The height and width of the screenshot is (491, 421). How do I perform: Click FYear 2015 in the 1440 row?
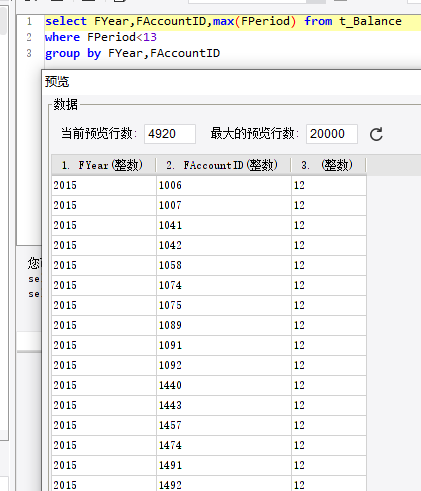pyautogui.click(x=104, y=385)
